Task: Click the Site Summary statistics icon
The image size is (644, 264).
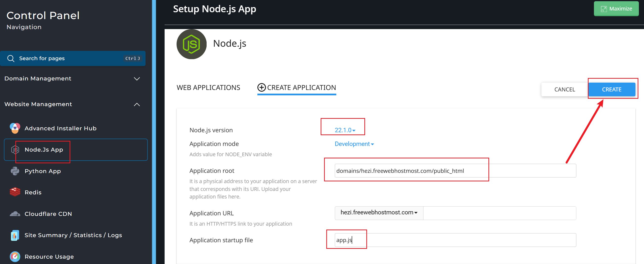Action: (15, 235)
